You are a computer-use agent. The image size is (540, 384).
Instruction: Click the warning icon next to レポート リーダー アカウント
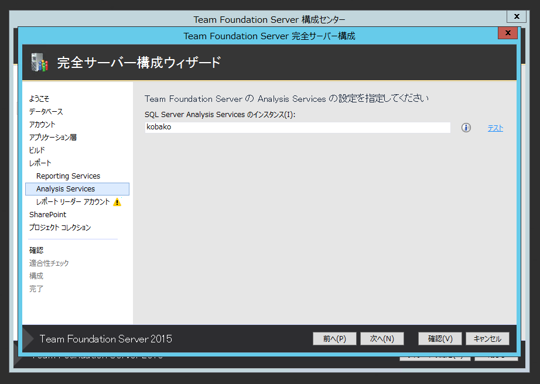tap(117, 202)
